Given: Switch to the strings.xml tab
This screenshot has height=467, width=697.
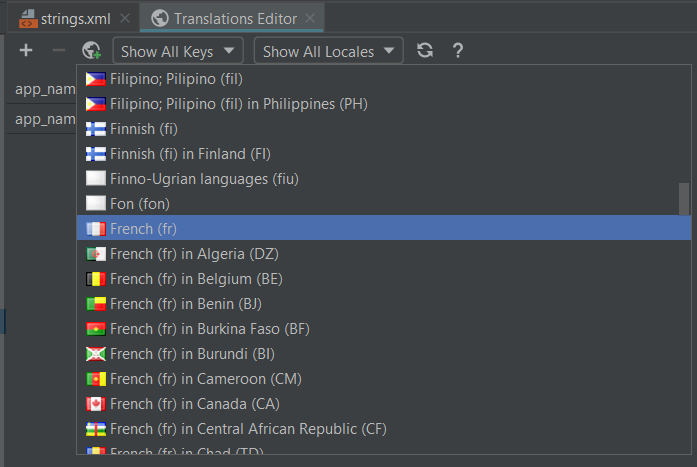Looking at the screenshot, I should tap(70, 18).
